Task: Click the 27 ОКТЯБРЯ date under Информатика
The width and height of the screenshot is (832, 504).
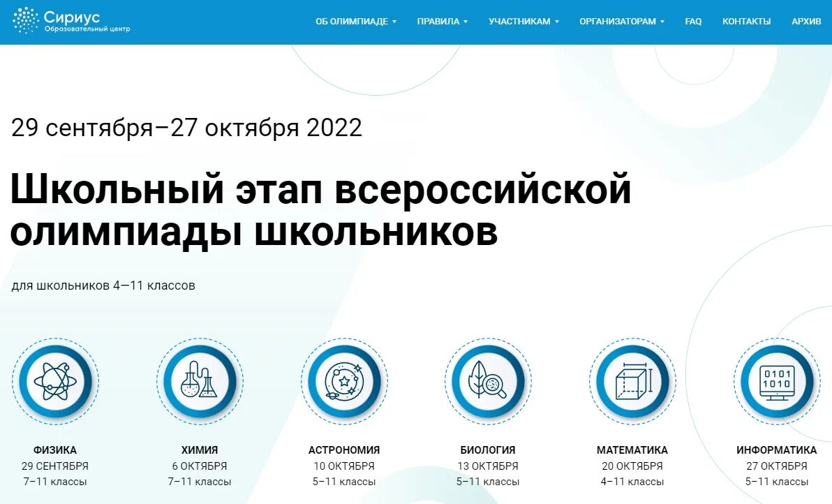Action: tap(777, 466)
